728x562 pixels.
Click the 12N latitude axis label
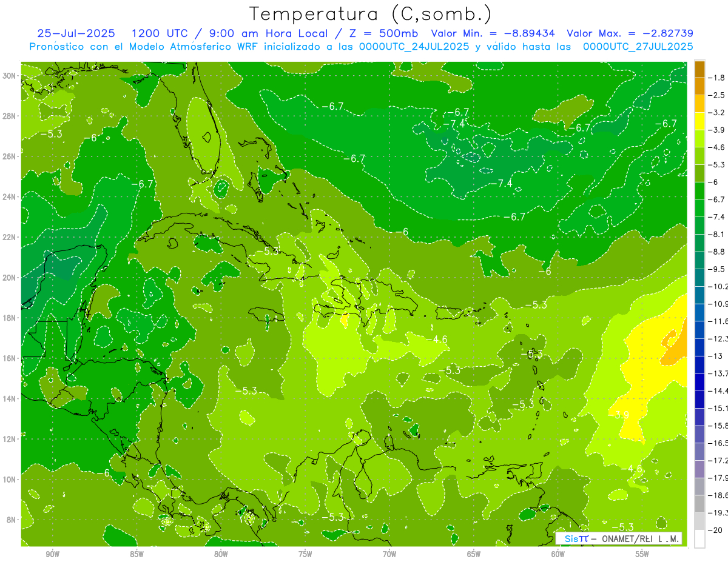10,439
